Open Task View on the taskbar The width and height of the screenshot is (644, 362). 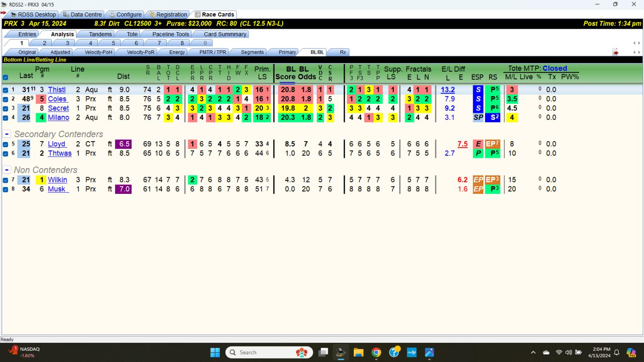coord(323,353)
